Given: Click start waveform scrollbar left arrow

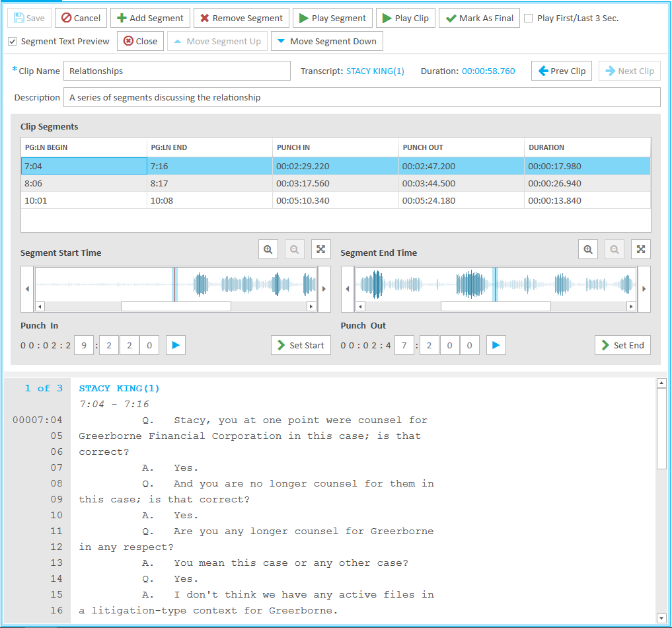Looking at the screenshot, I should click(x=40, y=307).
